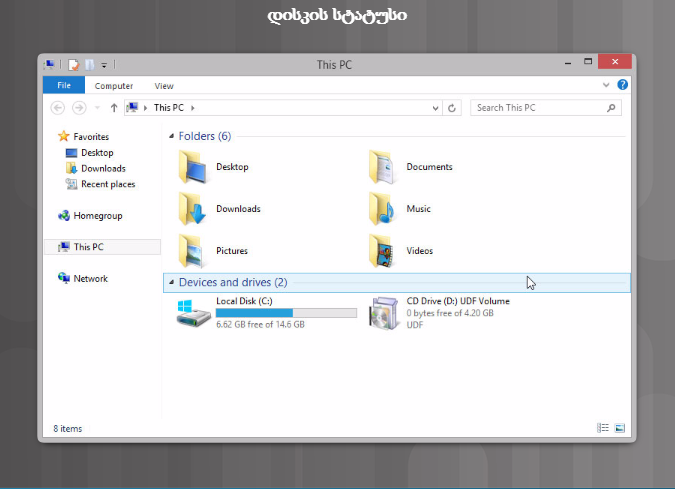The width and height of the screenshot is (675, 489).
Task: Click the Up arrow navigation icon
Action: click(114, 107)
